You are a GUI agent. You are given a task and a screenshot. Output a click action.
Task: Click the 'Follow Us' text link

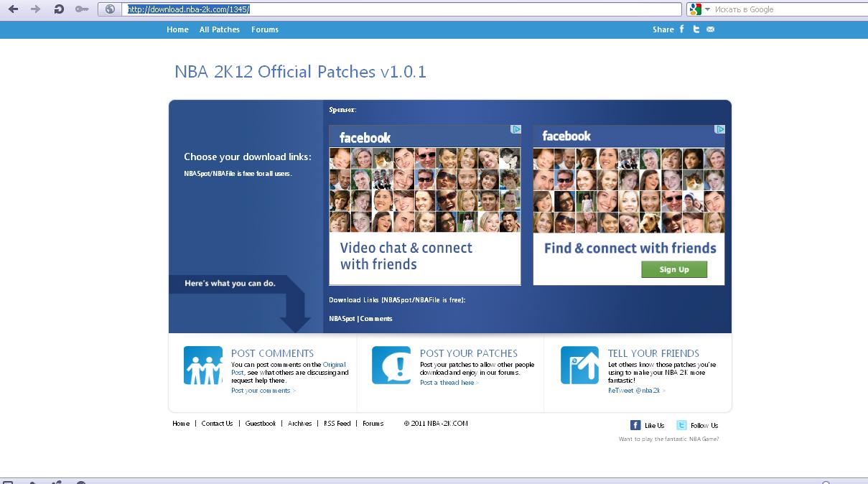(x=704, y=425)
